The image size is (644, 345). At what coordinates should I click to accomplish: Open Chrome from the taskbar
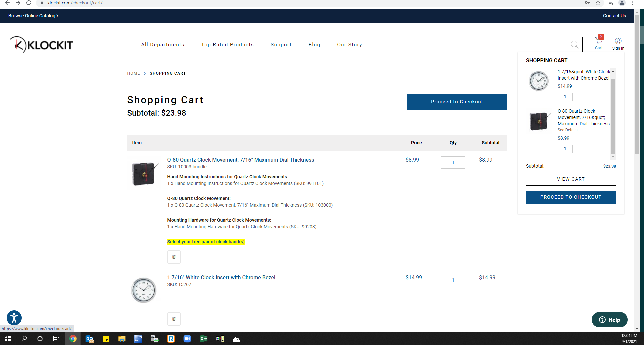pos(73,339)
